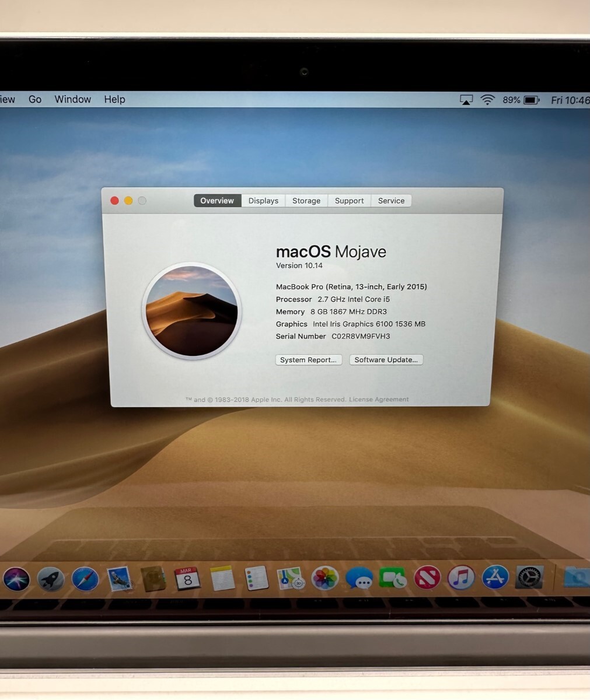
Task: Open the Go menu
Action: click(35, 99)
